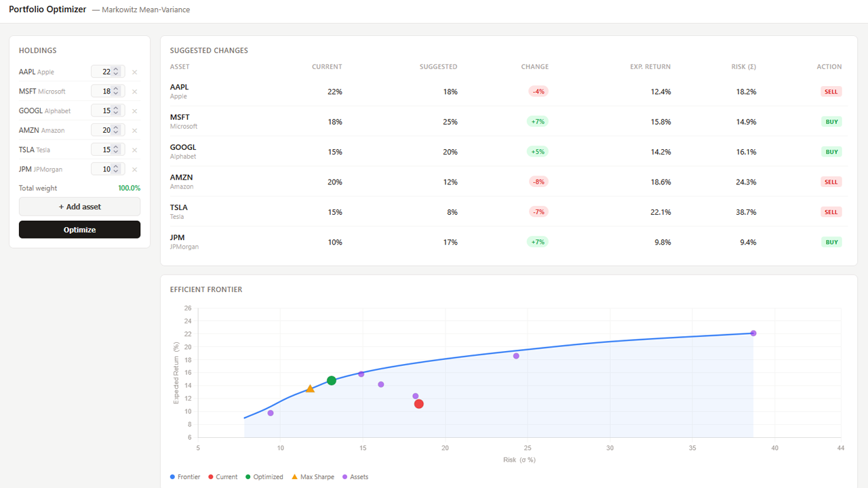
Task: Click the EXP. RETURN column header
Action: 650,67
